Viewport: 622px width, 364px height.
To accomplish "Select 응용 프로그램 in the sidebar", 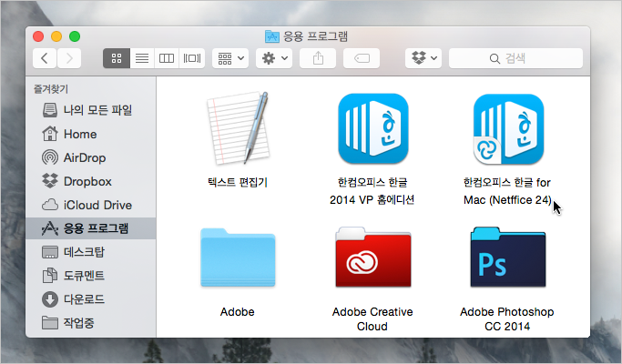I will [91, 228].
